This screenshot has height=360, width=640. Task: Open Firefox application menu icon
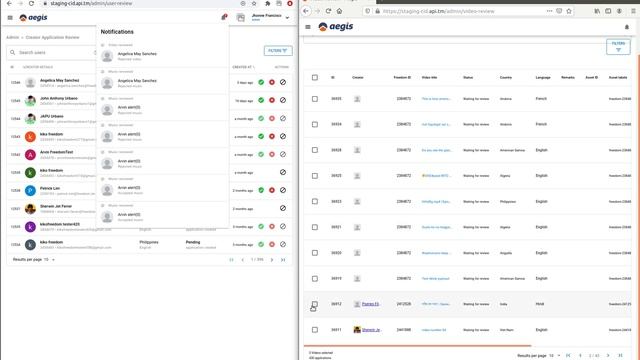633,11
